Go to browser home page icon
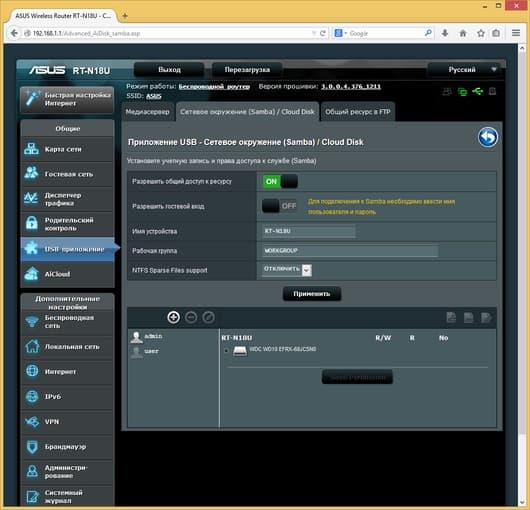This screenshot has width=530, height=510. 463,33
